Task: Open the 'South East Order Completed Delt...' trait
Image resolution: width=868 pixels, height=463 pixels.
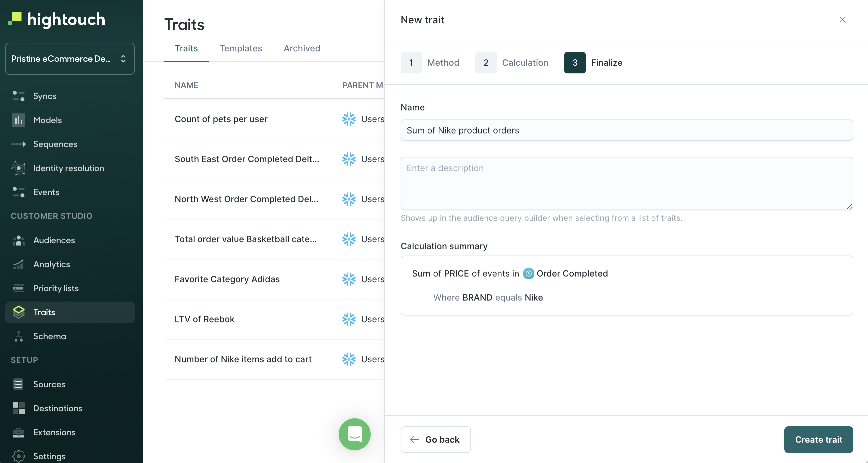Action: tap(247, 159)
